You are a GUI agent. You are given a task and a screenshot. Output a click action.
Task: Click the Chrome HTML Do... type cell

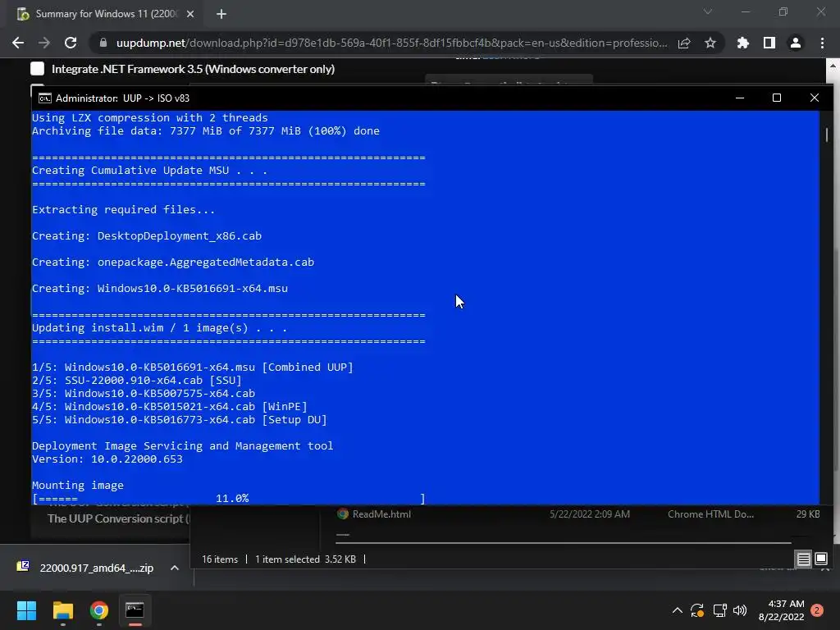pyautogui.click(x=710, y=514)
